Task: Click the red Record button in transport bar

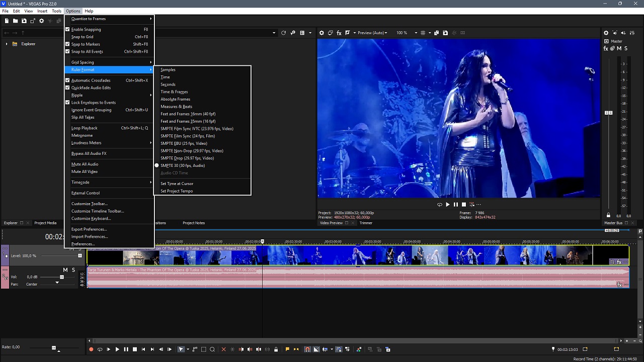Action: [x=91, y=349]
